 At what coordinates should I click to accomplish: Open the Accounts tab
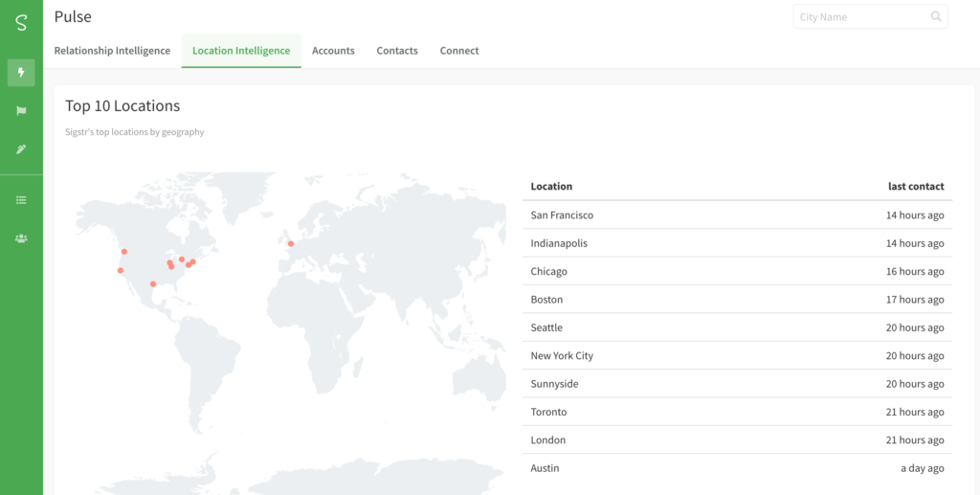[333, 51]
